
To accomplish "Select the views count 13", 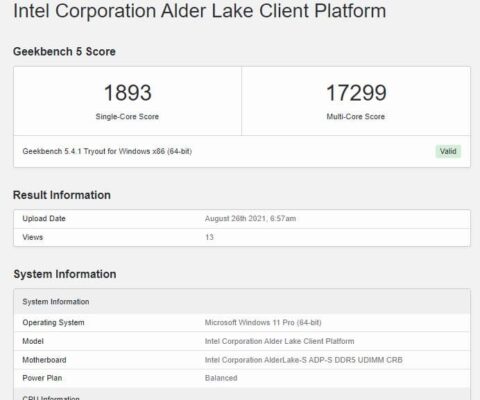I will pyautogui.click(x=209, y=237).
